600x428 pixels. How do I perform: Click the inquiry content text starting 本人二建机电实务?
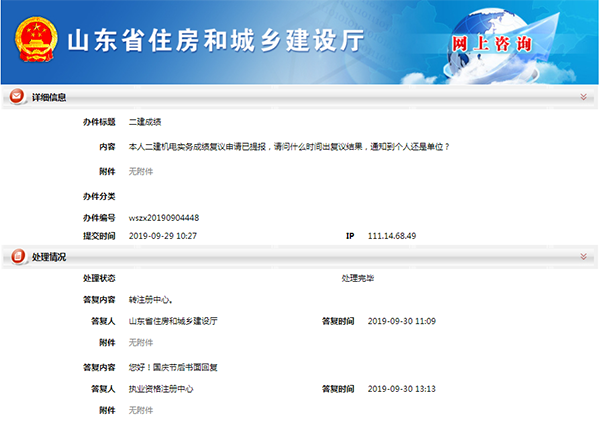pyautogui.click(x=289, y=147)
